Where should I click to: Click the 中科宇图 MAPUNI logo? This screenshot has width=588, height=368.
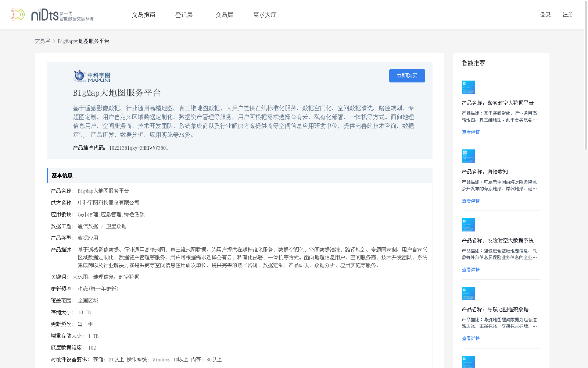coord(92,76)
